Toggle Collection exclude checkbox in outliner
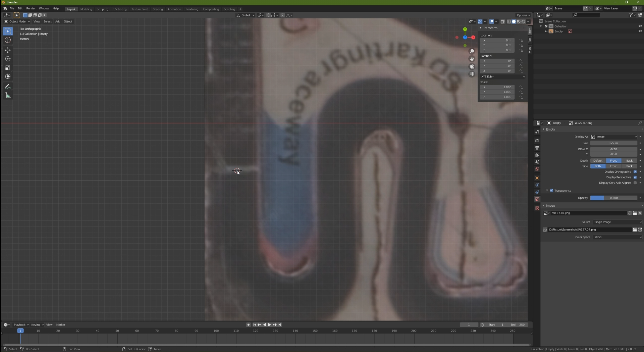The image size is (644, 352). point(546,26)
